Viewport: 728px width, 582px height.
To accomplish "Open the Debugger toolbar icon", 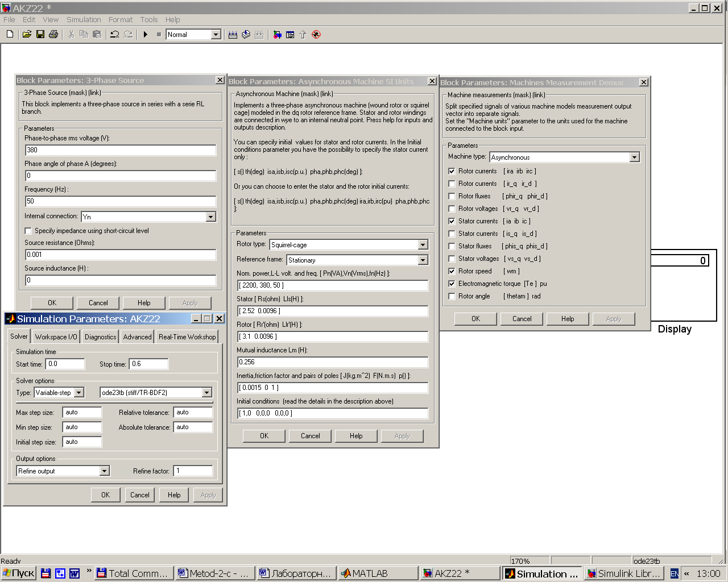I will pos(316,35).
